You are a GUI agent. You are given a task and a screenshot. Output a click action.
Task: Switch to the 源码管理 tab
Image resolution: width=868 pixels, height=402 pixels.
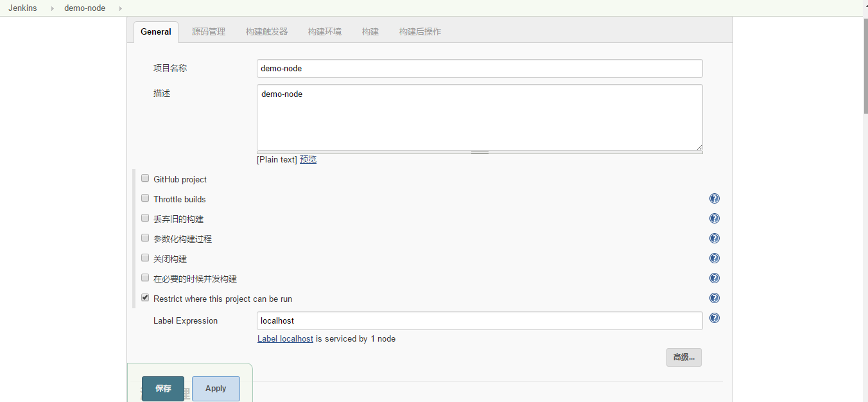208,31
